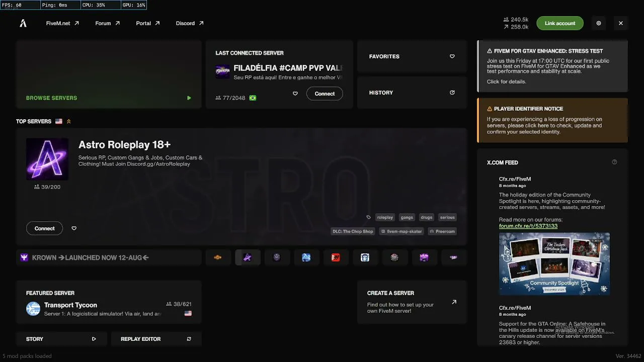Click the Story play icon
This screenshot has width=644, height=362.
(94, 339)
